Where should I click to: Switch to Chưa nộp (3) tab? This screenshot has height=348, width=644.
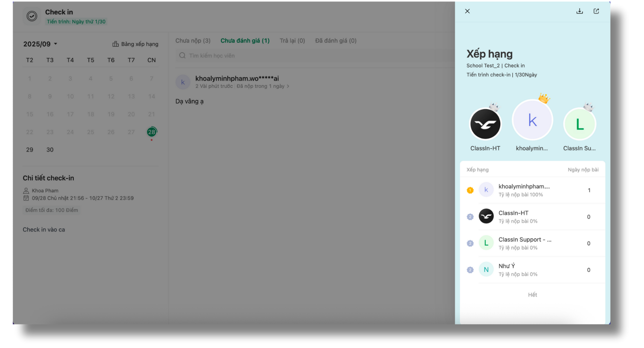(x=193, y=41)
